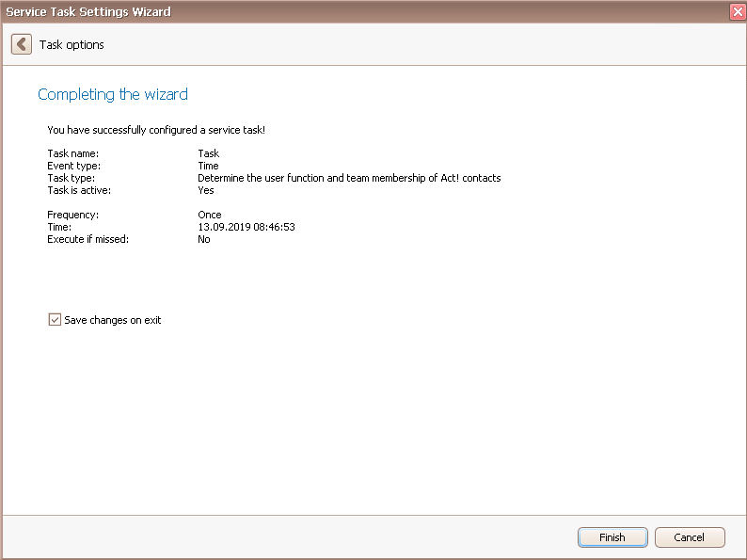
Task: Click the Finish button
Action: 612,537
